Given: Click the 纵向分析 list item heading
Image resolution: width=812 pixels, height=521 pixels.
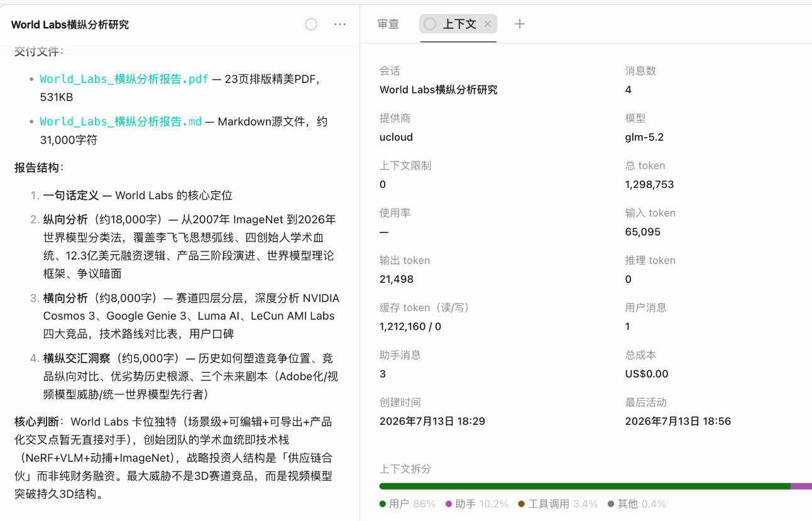Looking at the screenshot, I should point(66,219).
